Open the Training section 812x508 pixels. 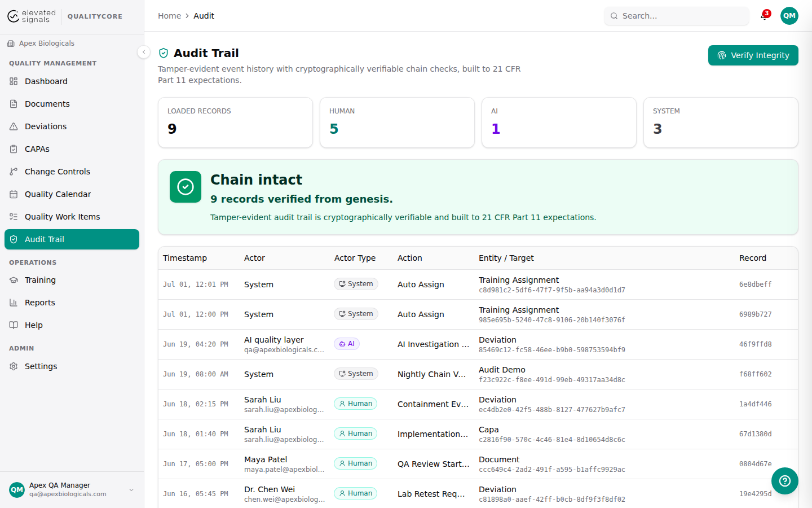(72, 280)
